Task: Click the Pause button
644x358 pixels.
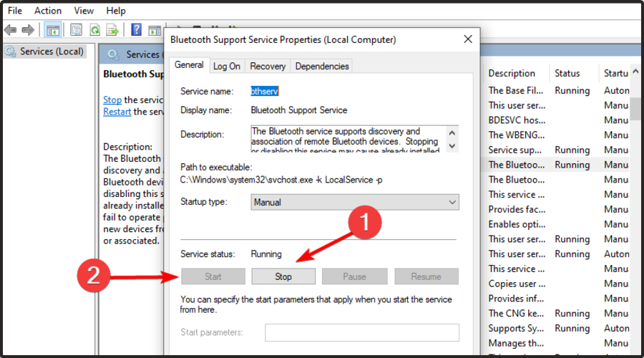Action: [354, 276]
